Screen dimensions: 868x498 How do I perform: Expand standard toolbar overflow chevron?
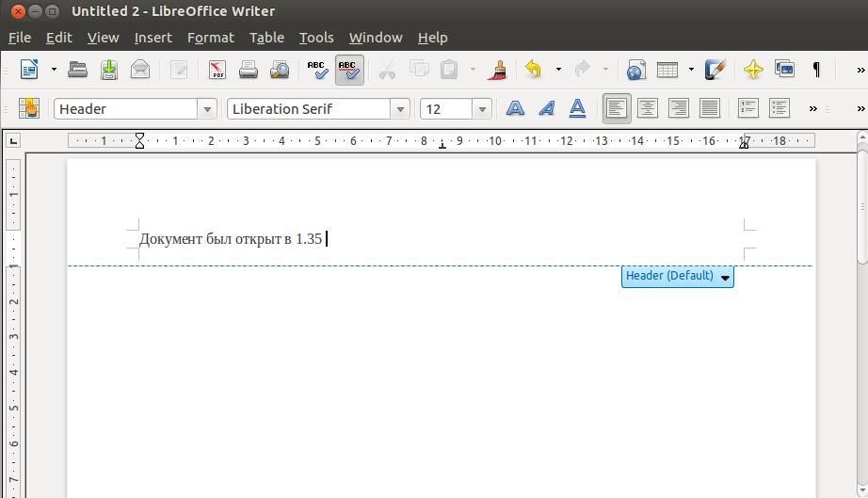(x=860, y=70)
